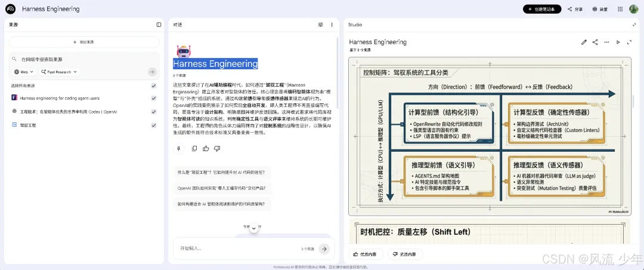This screenshot has height=270, width=644.
Task: Send the chat message arrow button
Action: [x=324, y=248]
